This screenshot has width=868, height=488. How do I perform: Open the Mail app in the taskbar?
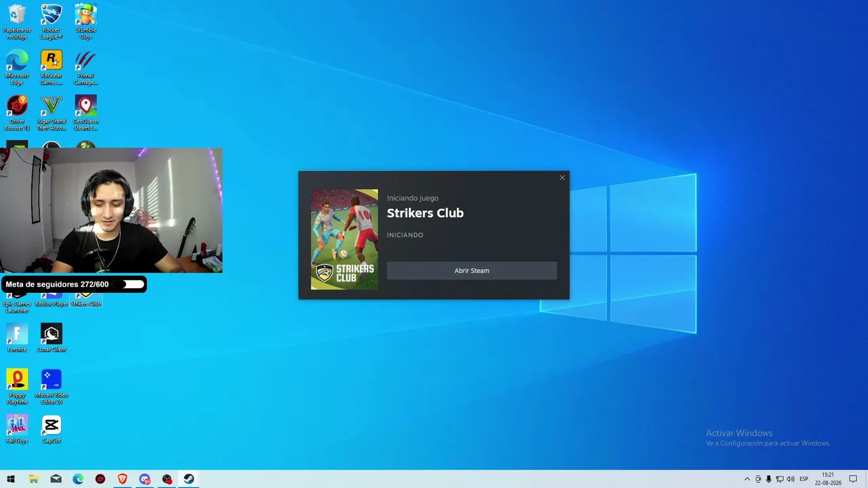56,479
